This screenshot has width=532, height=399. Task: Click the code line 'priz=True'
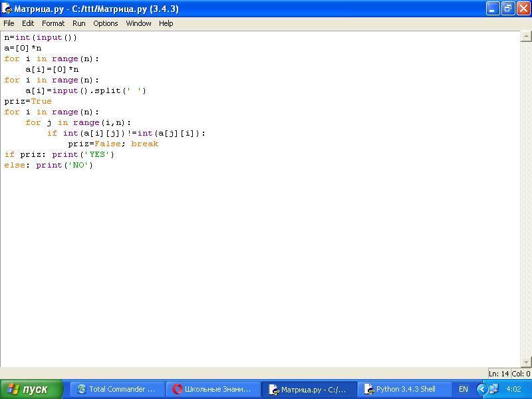(28, 101)
